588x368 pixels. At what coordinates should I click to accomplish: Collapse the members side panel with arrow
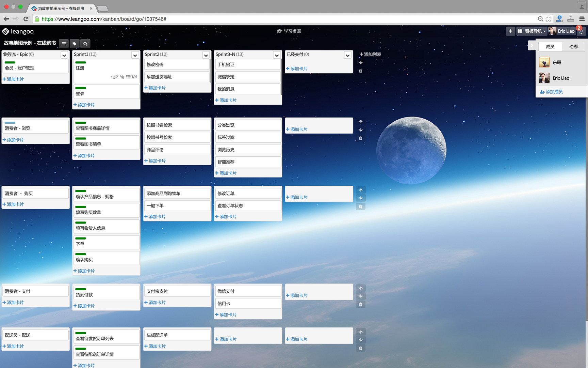(532, 45)
